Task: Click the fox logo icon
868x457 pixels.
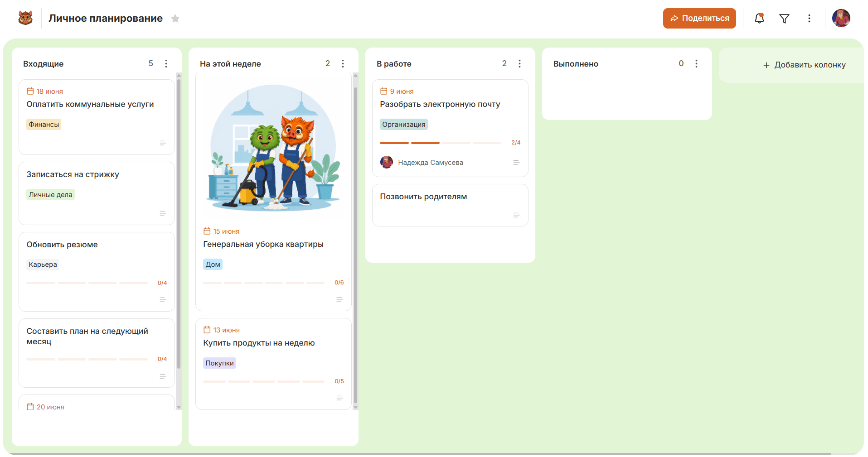Action: click(x=25, y=18)
